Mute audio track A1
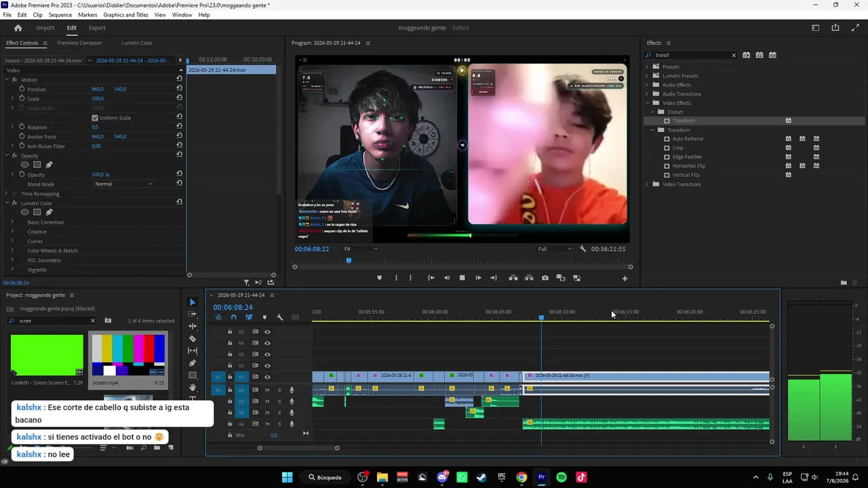Screen dimensions: 868x488 tap(267, 390)
